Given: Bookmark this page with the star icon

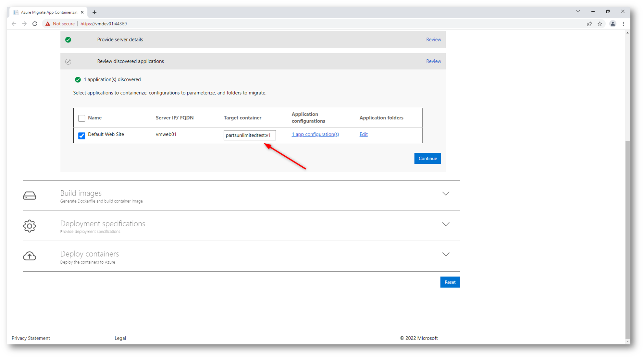Looking at the screenshot, I should pos(600,24).
